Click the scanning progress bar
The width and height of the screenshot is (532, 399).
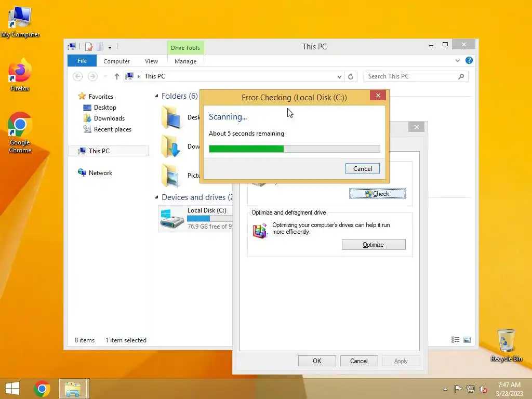pyautogui.click(x=295, y=149)
